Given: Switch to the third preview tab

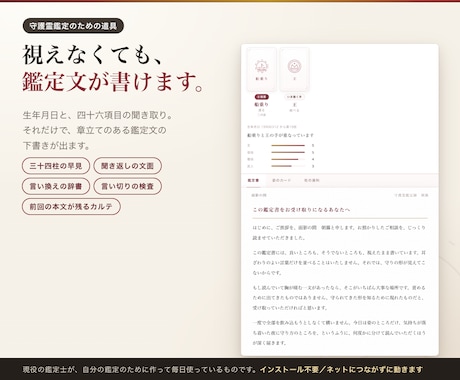Looking at the screenshot, I should 312,180.
